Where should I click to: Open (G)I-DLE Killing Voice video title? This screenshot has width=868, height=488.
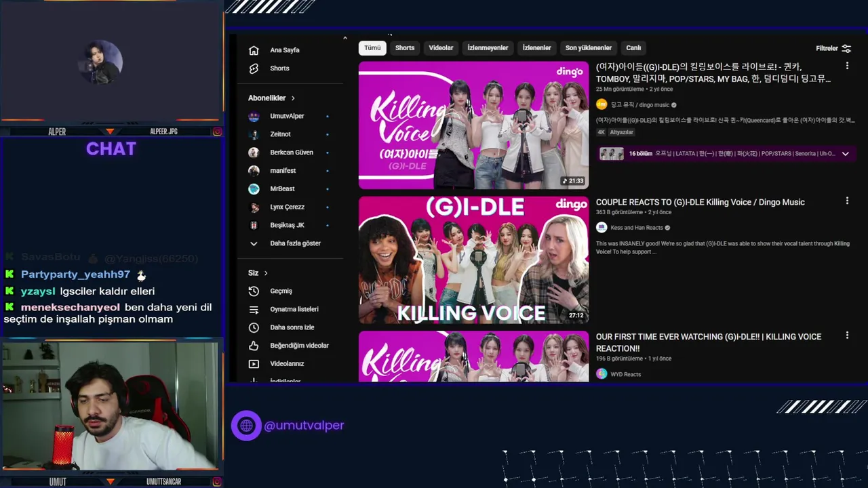[x=713, y=73]
